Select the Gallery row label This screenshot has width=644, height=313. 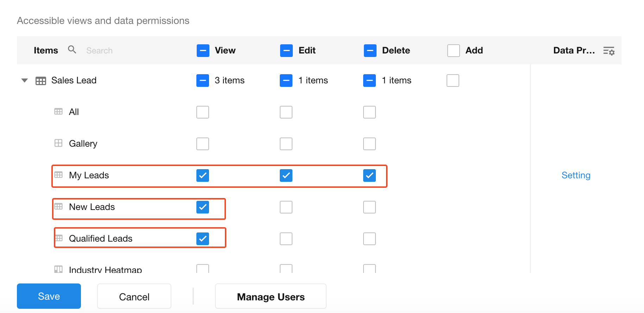click(83, 143)
